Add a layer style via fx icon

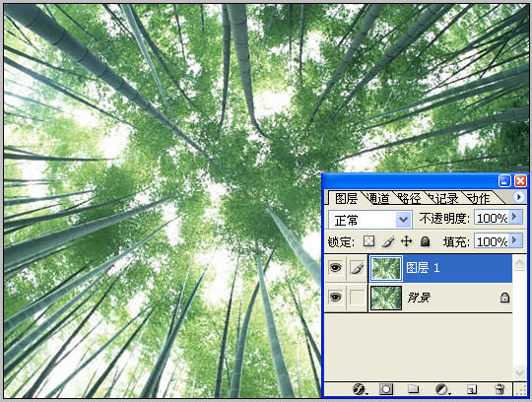pyautogui.click(x=360, y=389)
